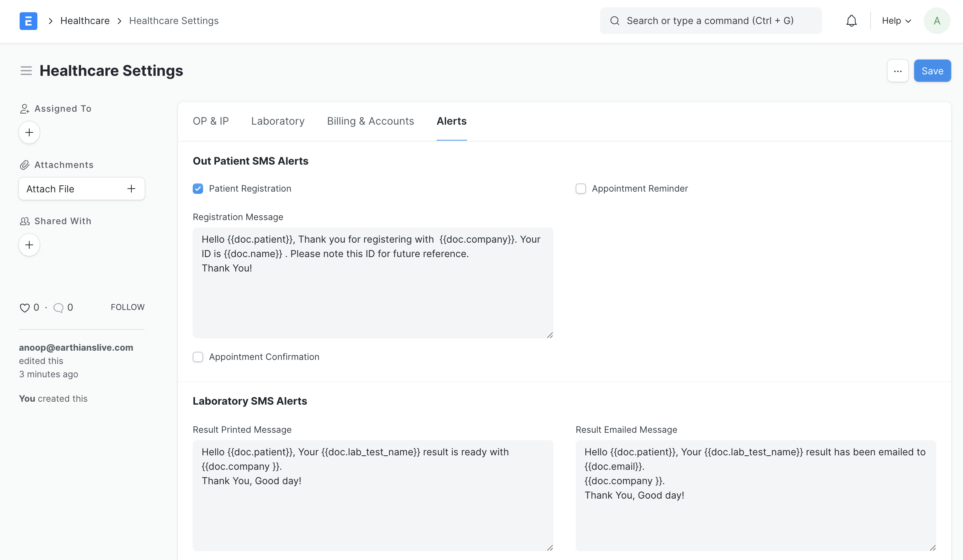Expand the Help dropdown menu
This screenshot has width=963, height=560.
coord(896,21)
